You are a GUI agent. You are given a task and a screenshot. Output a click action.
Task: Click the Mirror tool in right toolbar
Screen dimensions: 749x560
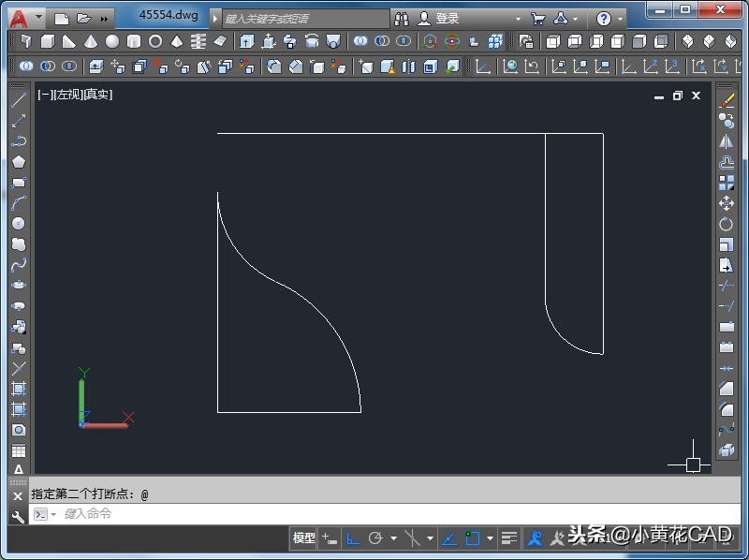click(727, 141)
